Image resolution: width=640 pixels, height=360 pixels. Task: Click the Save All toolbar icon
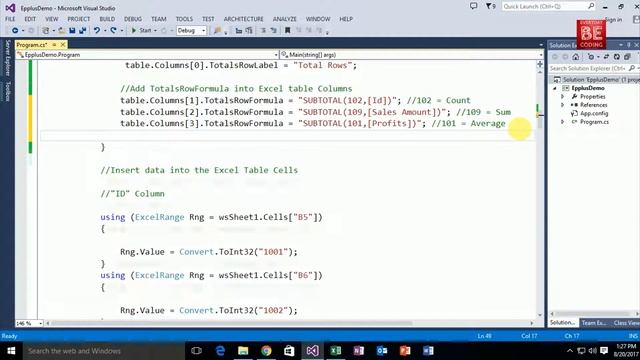[83, 31]
